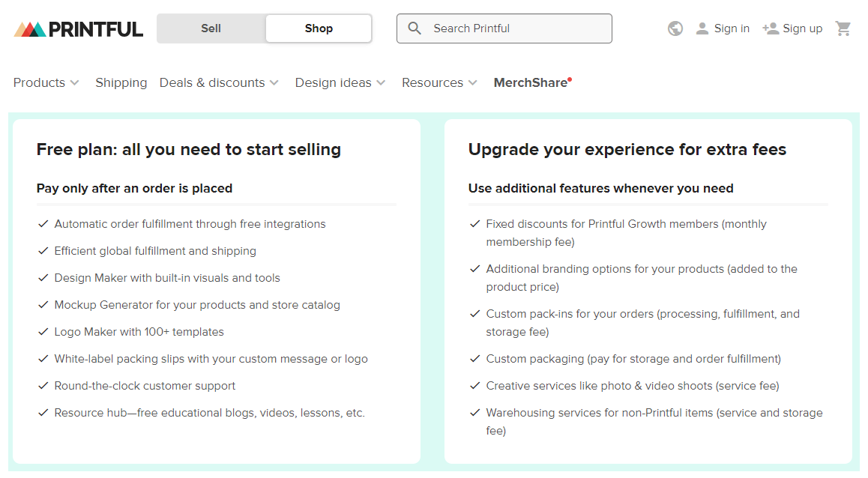
Task: Click the magnifier icon in search bar
Action: click(415, 28)
